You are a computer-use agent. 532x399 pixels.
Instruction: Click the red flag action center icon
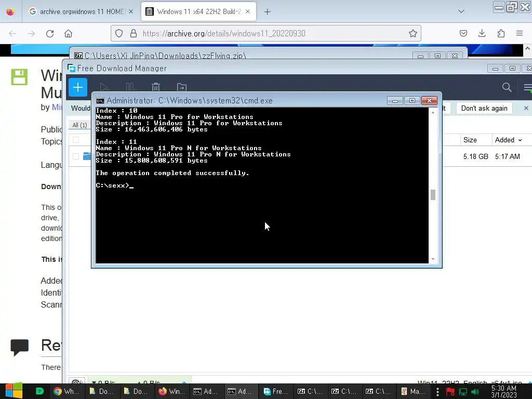(x=450, y=392)
